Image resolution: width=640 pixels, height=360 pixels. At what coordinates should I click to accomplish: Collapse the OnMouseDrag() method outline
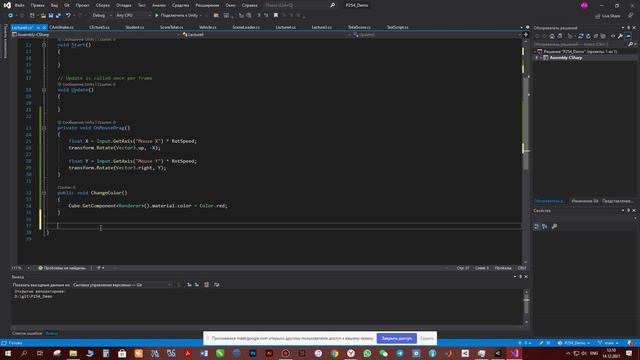[x=44, y=128]
